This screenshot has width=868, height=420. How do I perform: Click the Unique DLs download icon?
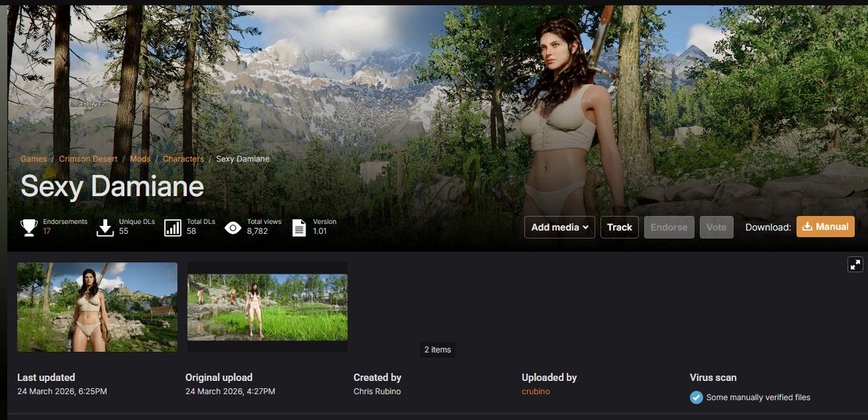pos(105,227)
